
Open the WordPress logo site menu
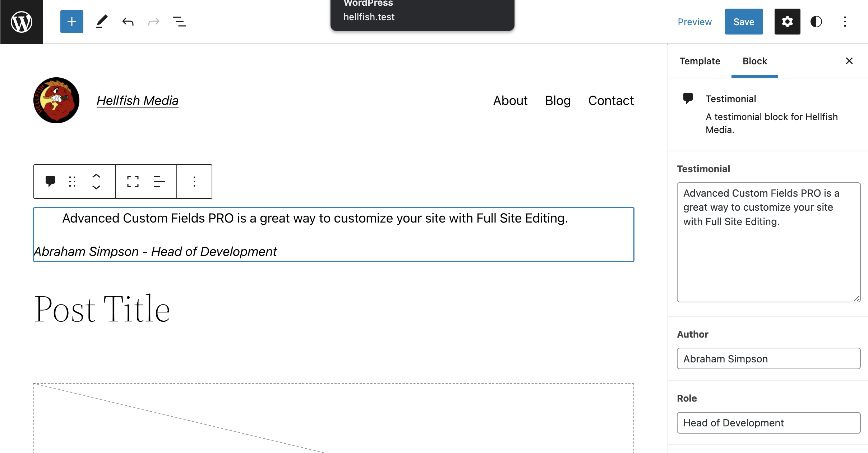22,22
